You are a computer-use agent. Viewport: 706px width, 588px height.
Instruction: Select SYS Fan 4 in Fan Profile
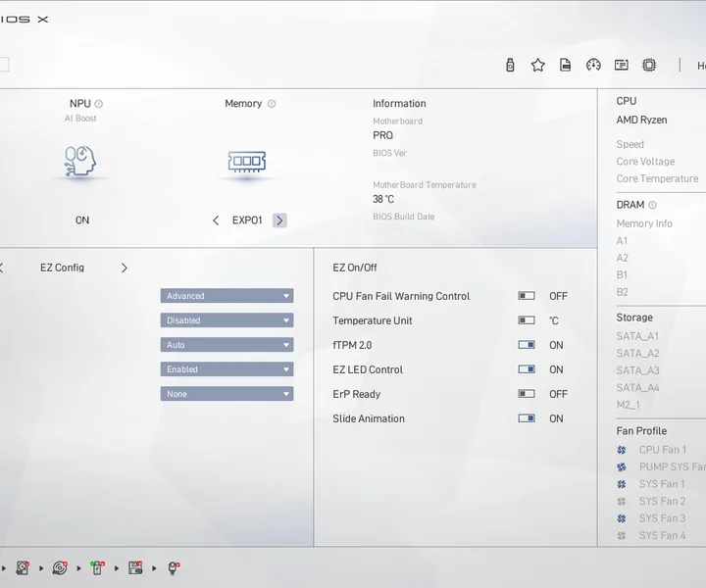(662, 535)
